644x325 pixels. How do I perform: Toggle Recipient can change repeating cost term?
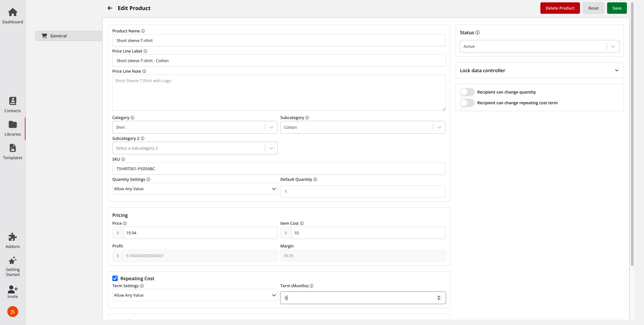[467, 103]
